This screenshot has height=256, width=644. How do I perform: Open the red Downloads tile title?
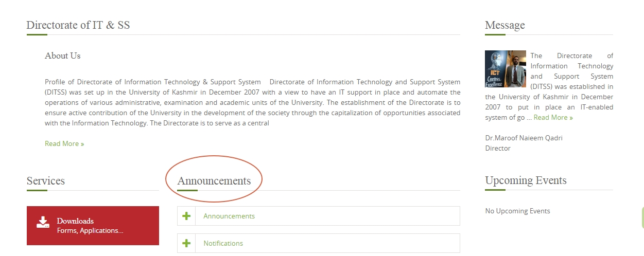coord(75,221)
